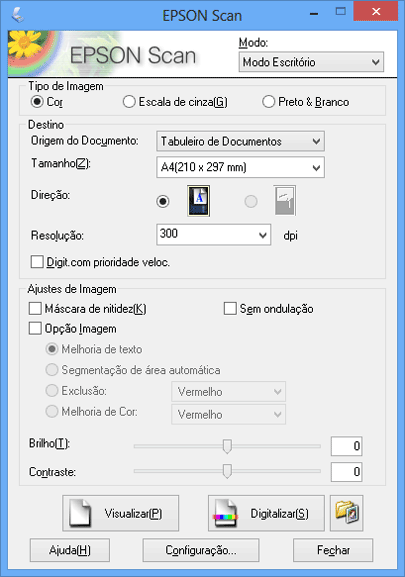This screenshot has height=577, width=405.
Task: Click the Ajuda help button
Action: [x=70, y=550]
